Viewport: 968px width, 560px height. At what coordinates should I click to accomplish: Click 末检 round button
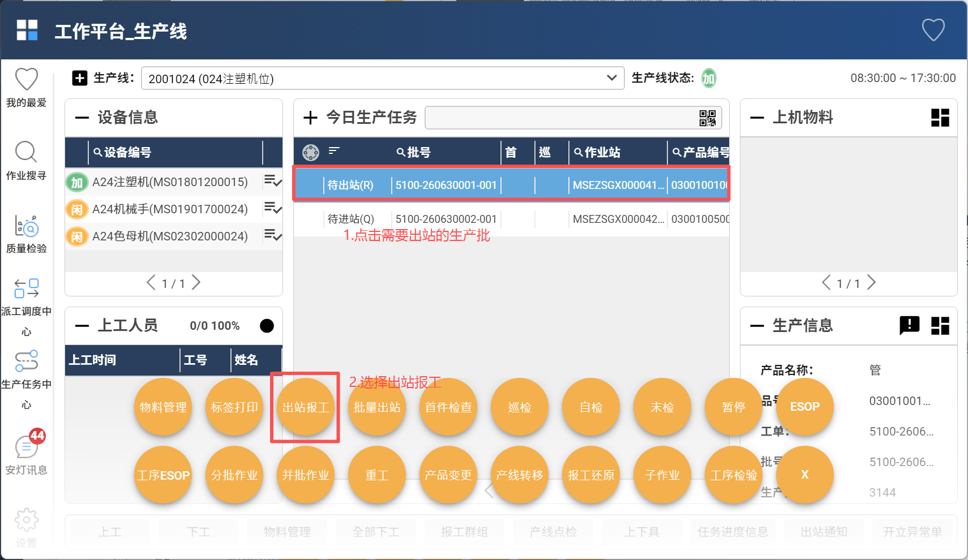(662, 407)
